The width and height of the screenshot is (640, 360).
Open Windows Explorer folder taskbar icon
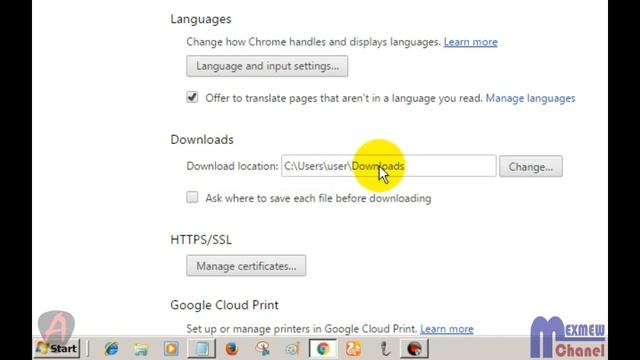(x=141, y=349)
